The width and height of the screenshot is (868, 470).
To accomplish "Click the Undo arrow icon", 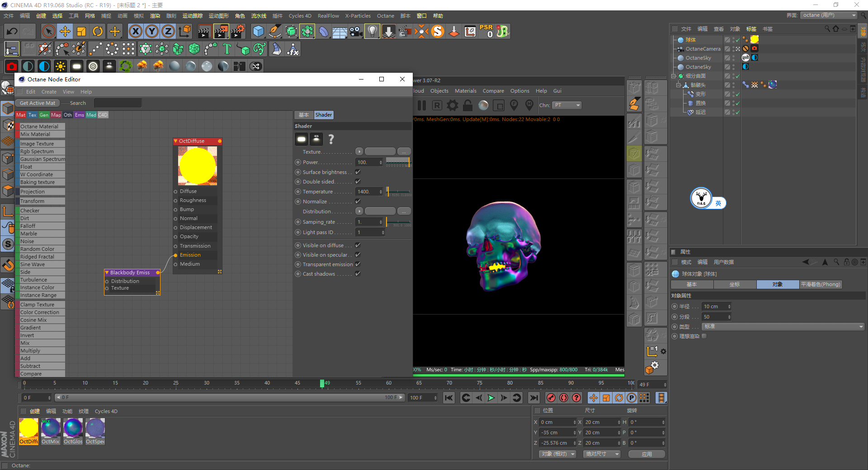I will pyautogui.click(x=12, y=31).
